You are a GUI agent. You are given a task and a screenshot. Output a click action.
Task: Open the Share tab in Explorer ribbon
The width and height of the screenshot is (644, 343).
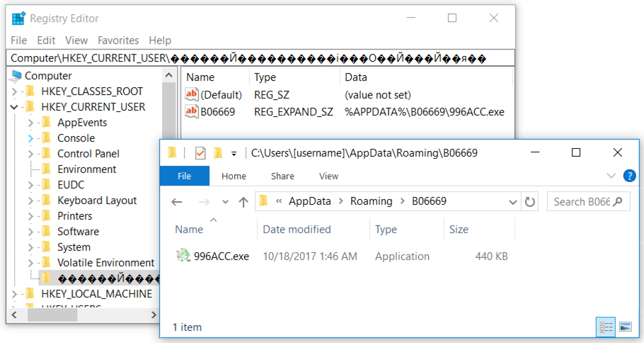282,176
